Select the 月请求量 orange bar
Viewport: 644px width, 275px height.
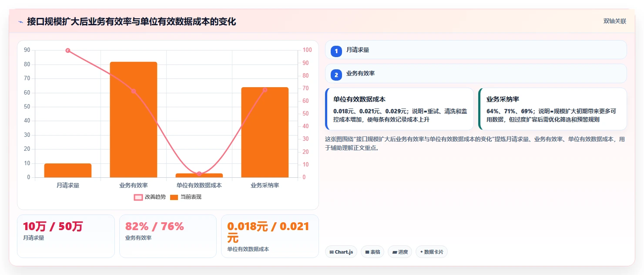(68, 170)
